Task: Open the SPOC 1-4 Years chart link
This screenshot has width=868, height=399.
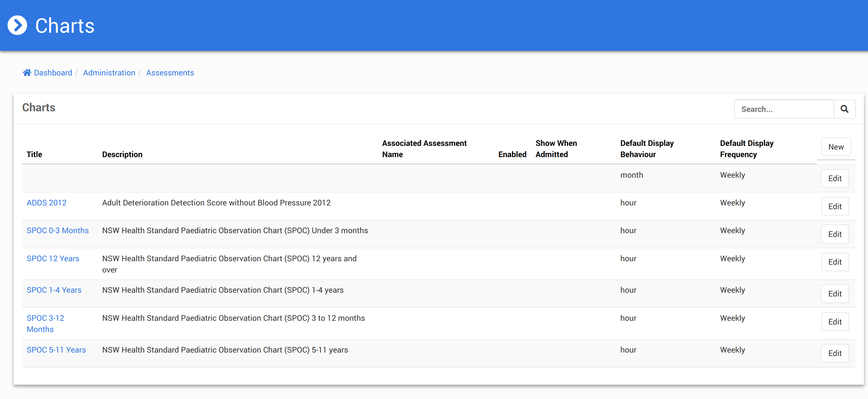Action: [54, 290]
